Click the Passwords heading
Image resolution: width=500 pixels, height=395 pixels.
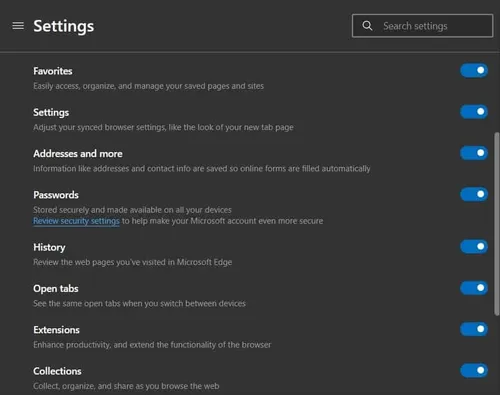pyautogui.click(x=56, y=195)
